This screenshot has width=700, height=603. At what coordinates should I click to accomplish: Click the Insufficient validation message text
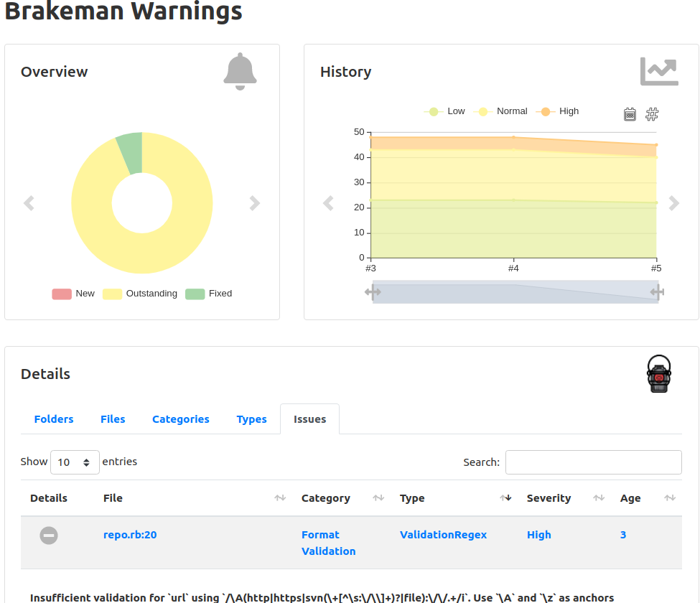coord(322,597)
